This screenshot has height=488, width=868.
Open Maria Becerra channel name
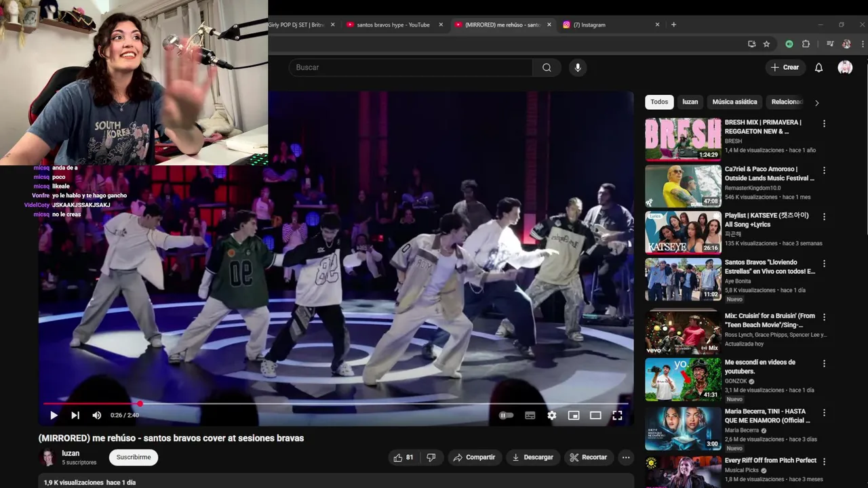742,430
